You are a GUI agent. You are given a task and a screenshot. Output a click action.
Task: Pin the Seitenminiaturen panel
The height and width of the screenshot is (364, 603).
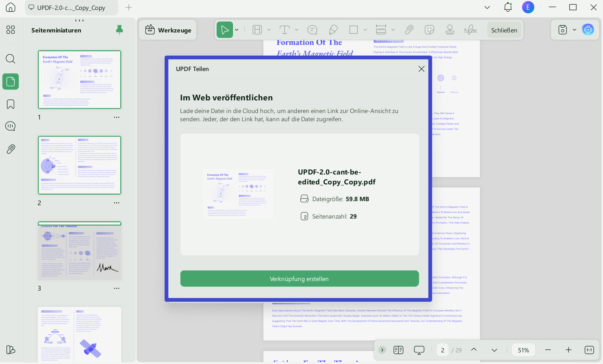tap(119, 30)
